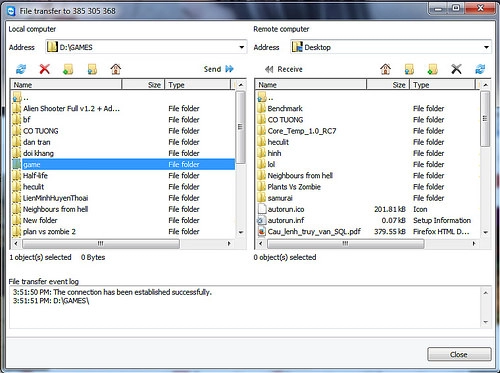
Task: Click the TeamViewer icon in title bar
Action: (x=11, y=11)
